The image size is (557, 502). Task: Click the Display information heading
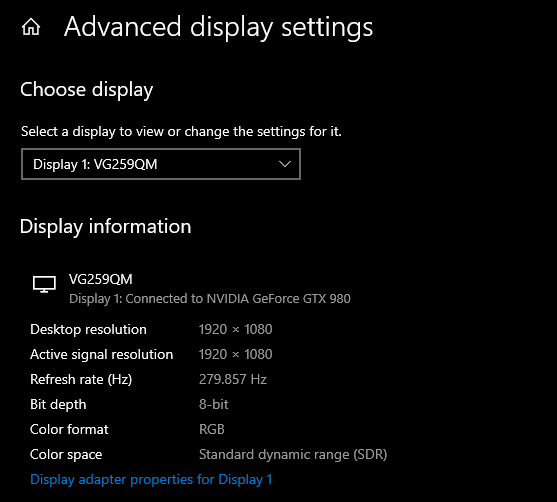pyautogui.click(x=106, y=227)
